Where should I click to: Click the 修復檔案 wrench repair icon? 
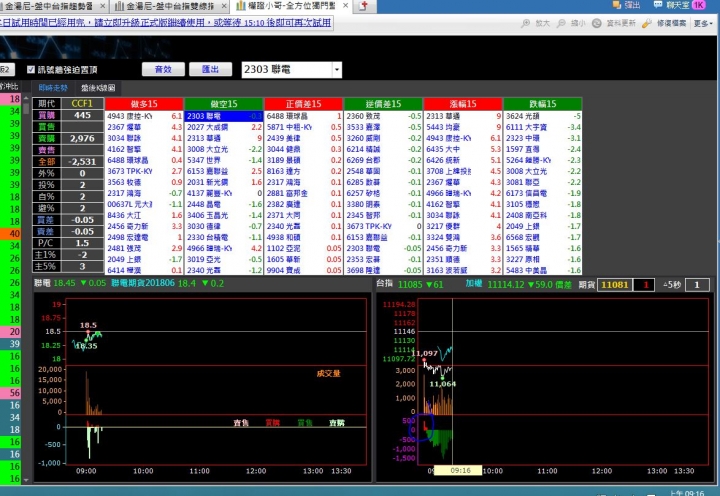tap(647, 23)
